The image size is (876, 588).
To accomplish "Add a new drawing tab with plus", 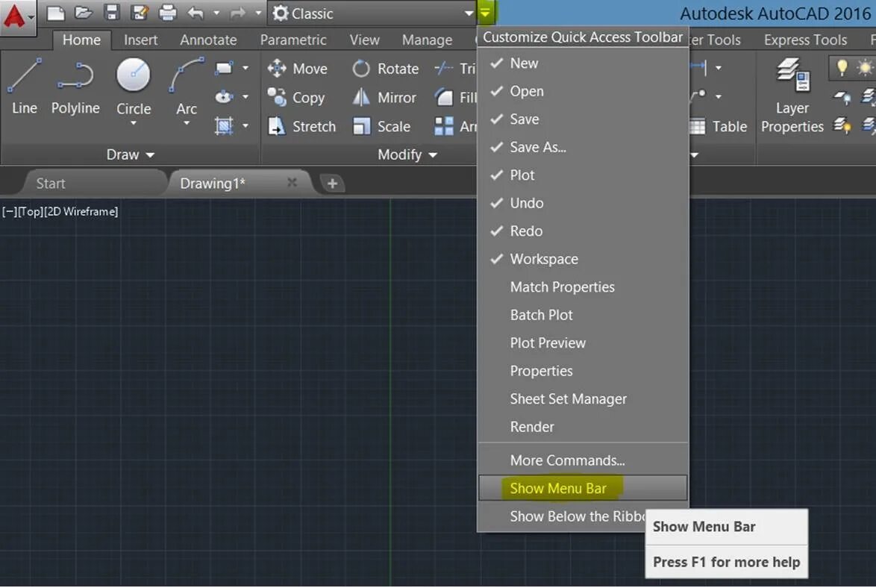I will pos(332,184).
